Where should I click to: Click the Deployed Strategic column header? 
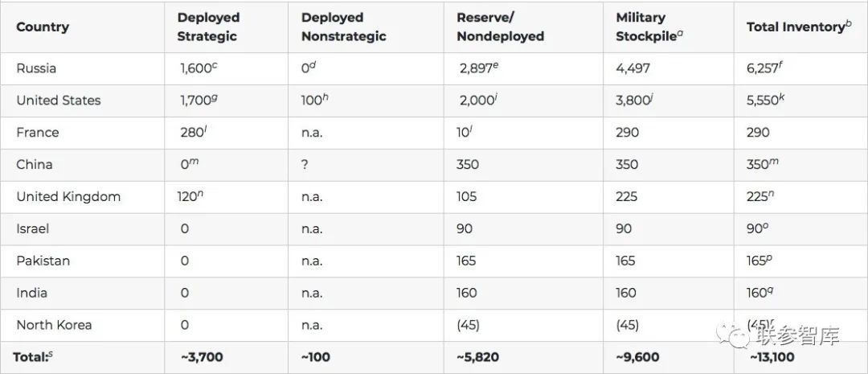coord(208,27)
